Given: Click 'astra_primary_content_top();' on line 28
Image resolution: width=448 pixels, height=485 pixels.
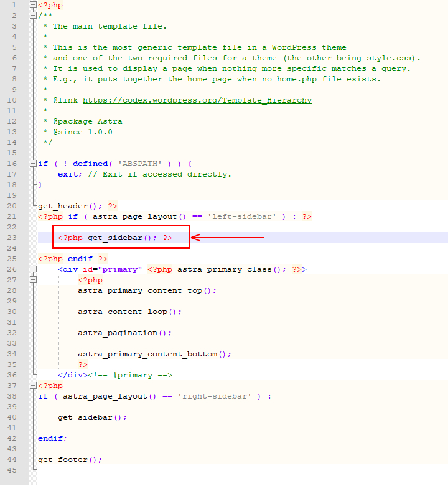Looking at the screenshot, I should (147, 291).
